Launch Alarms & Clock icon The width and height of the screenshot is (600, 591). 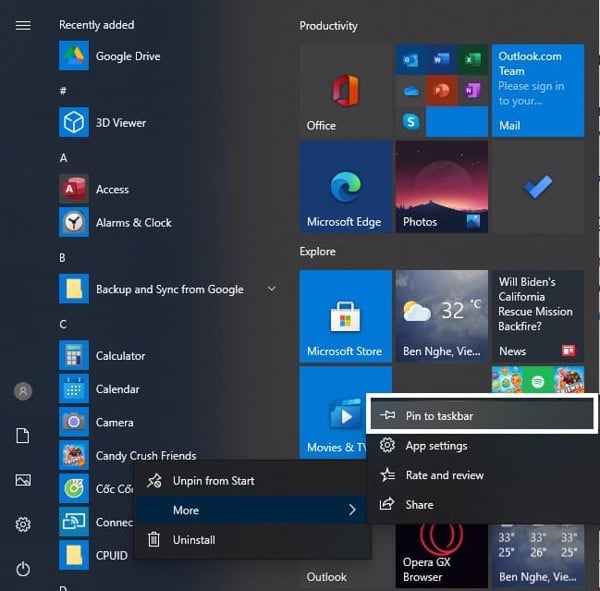[x=74, y=222]
